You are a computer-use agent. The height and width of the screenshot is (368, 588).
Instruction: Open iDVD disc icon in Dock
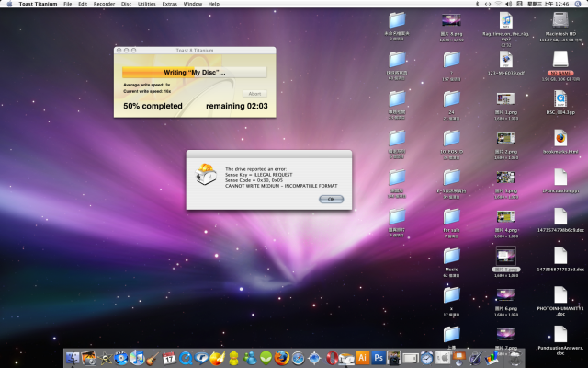point(120,358)
